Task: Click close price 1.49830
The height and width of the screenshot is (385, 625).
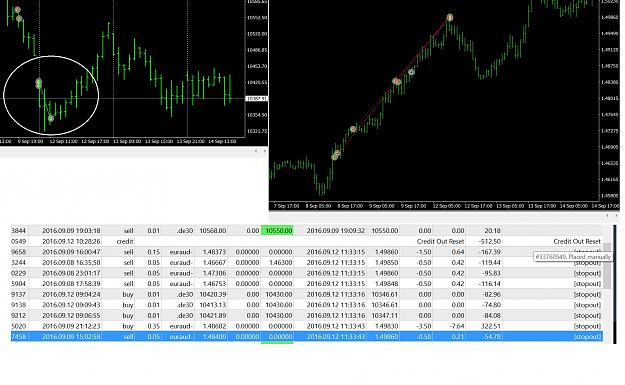Action: tap(387, 326)
